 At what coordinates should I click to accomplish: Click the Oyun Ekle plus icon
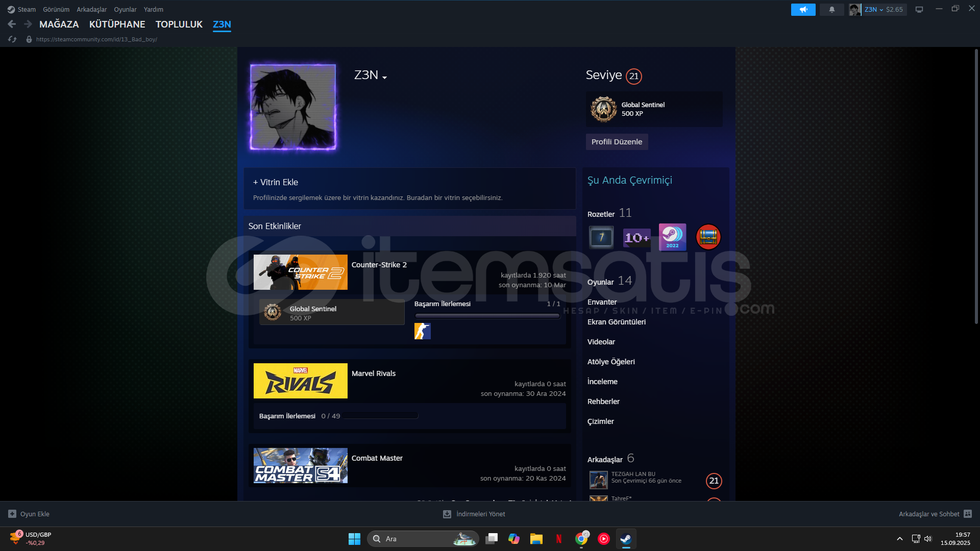tap(12, 514)
